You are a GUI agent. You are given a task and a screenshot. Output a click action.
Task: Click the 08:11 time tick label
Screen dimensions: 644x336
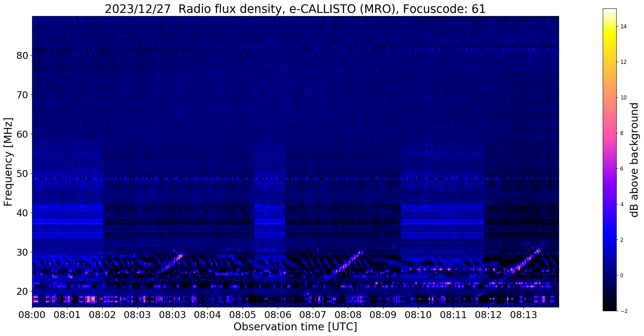[453, 314]
